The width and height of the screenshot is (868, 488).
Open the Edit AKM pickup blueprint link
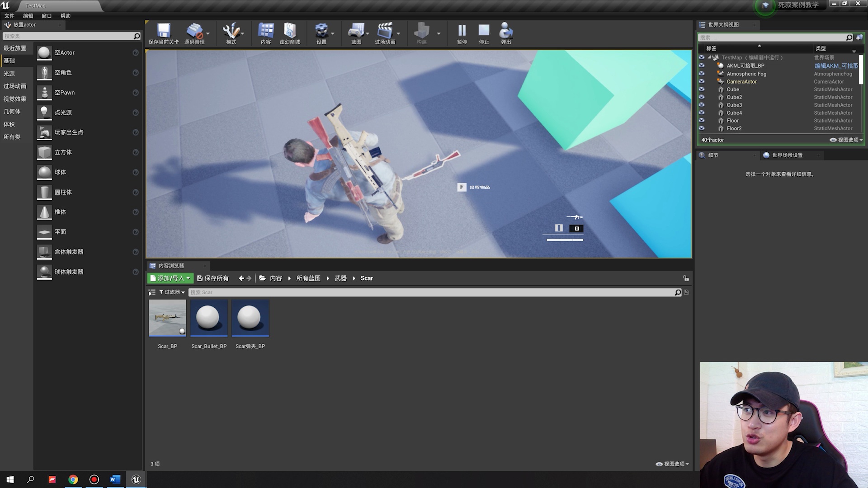(836, 66)
